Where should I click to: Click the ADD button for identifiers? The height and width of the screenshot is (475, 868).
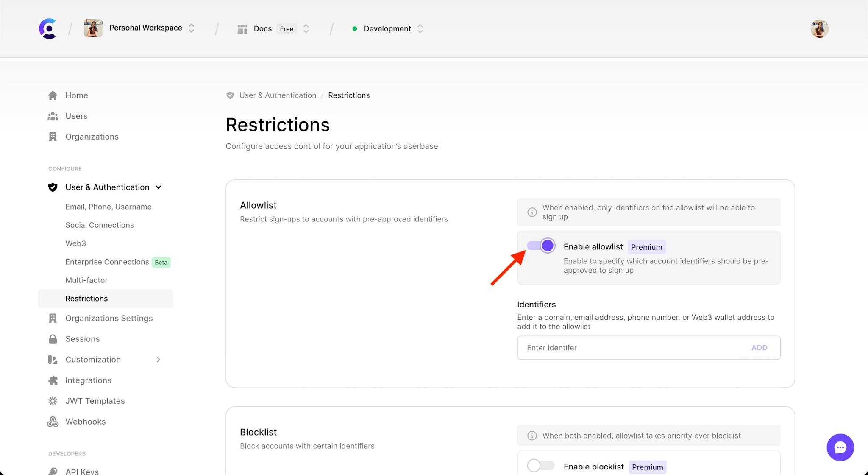[760, 347]
